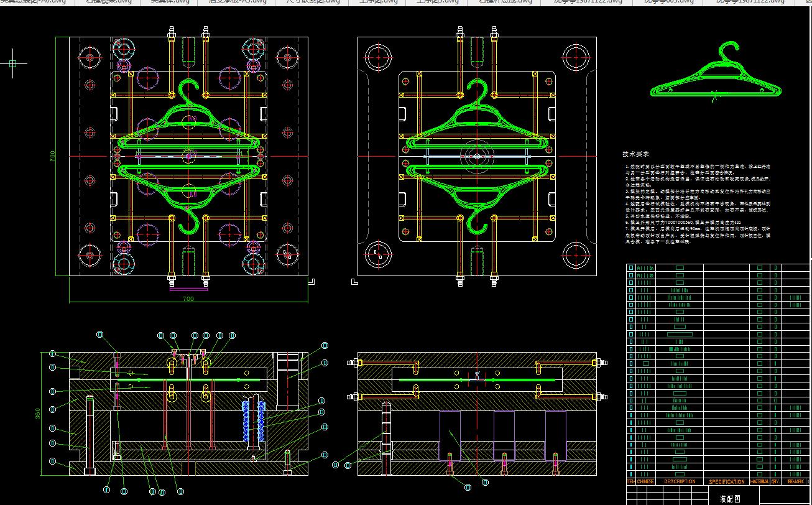The image size is (812, 505).
Task: Click the SPECIFICATION column header in parts table
Action: [x=726, y=481]
